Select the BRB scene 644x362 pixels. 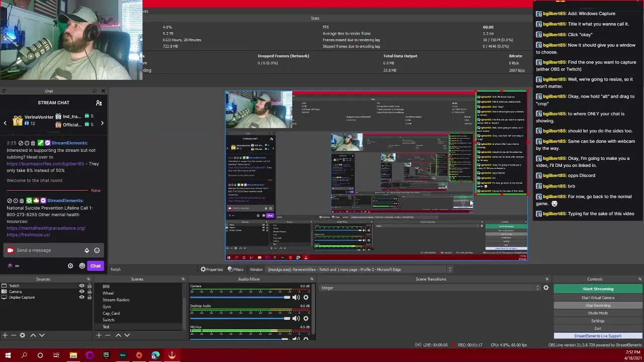106,287
